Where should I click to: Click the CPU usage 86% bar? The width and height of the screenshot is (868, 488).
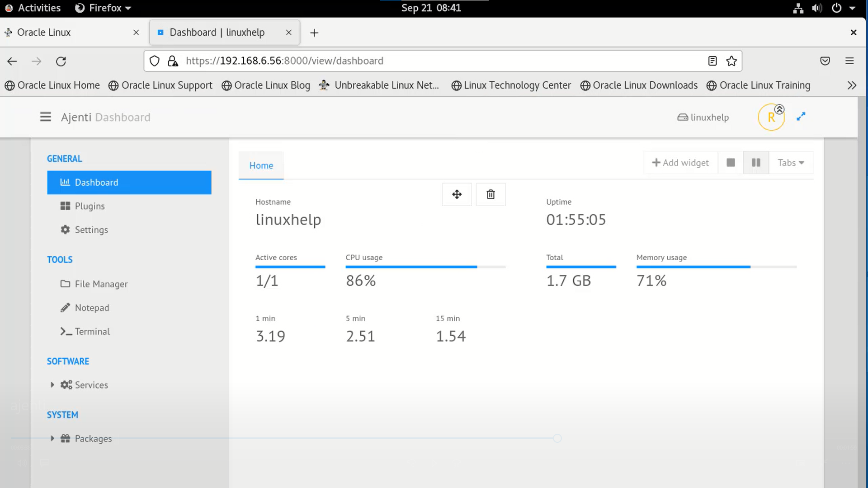425,267
